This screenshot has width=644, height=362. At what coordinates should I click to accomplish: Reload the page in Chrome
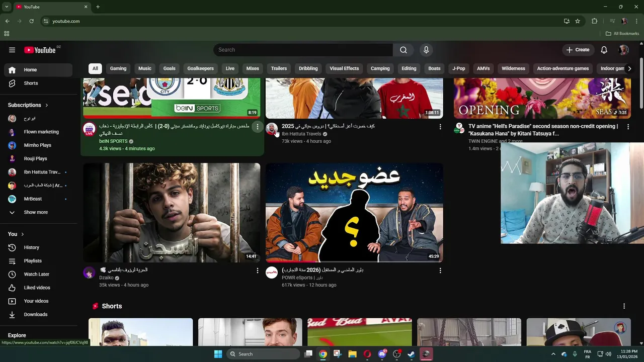click(31, 21)
